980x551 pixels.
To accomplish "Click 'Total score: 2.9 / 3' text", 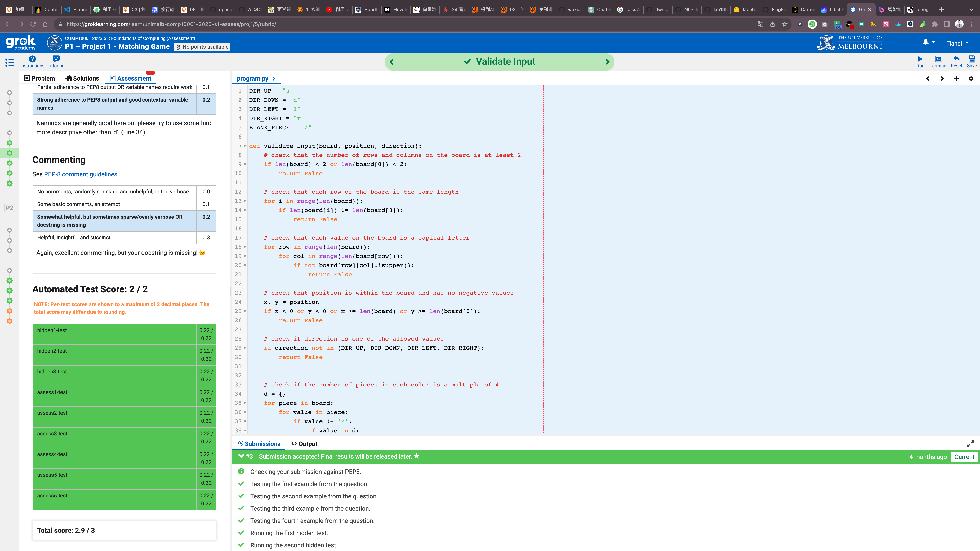I will 66,531.
